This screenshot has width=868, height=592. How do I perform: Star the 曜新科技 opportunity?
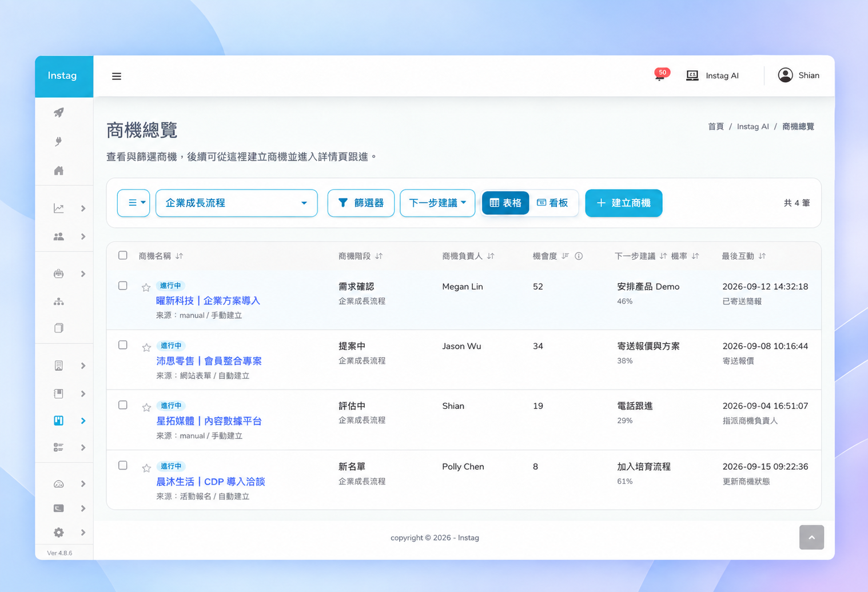pos(146,287)
